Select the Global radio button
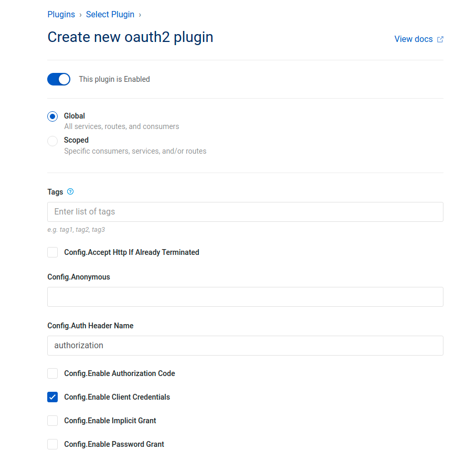This screenshot has width=476, height=461. coord(52,116)
